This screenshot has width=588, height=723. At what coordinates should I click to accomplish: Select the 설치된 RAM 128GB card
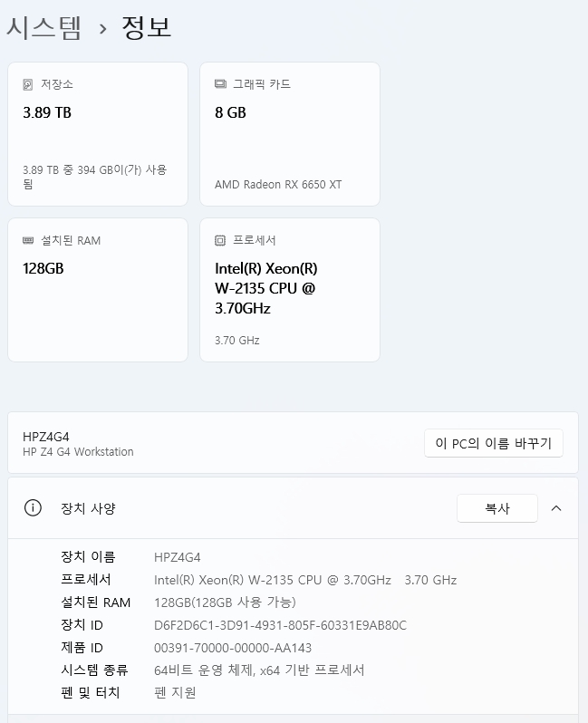coord(98,290)
